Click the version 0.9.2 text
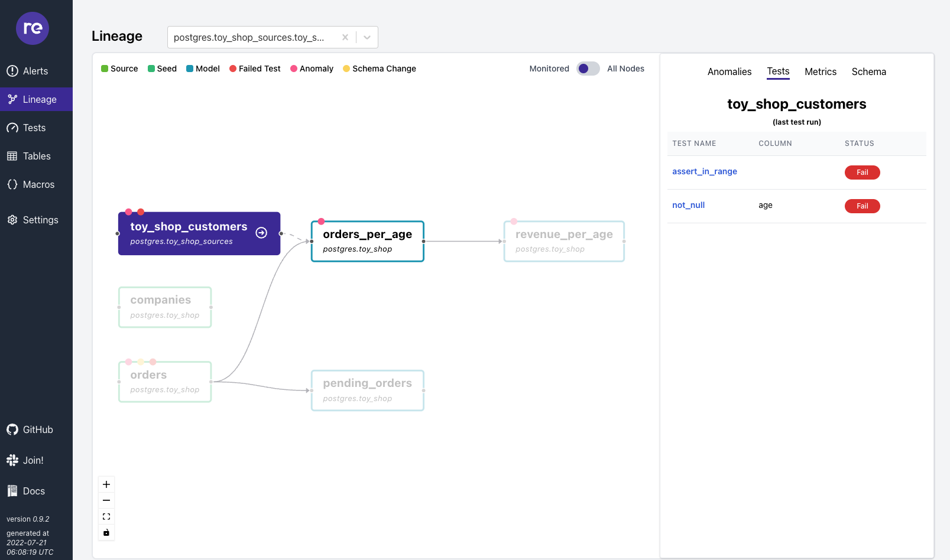Viewport: 950px width, 560px height. point(28,519)
